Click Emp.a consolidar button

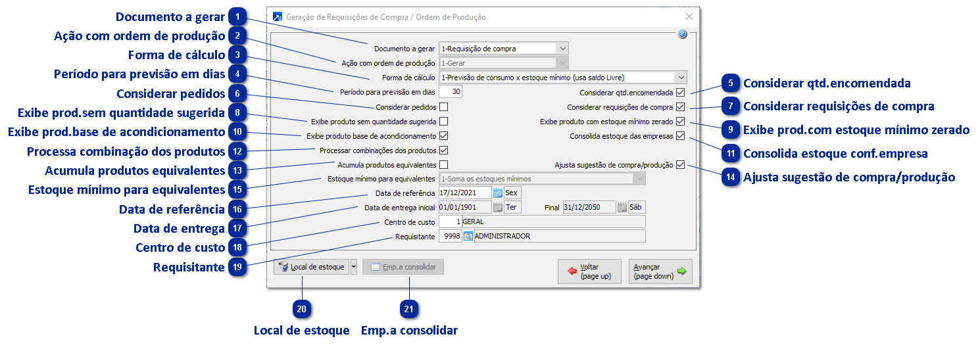(x=404, y=268)
